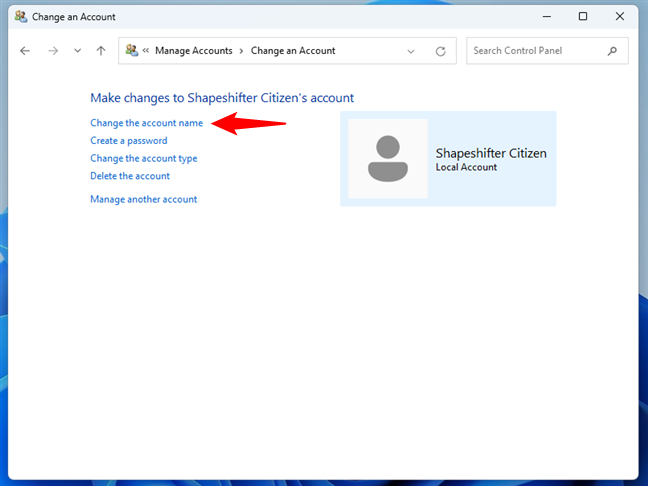Open the address bar history dropdown
The image size is (648, 486).
(411, 51)
